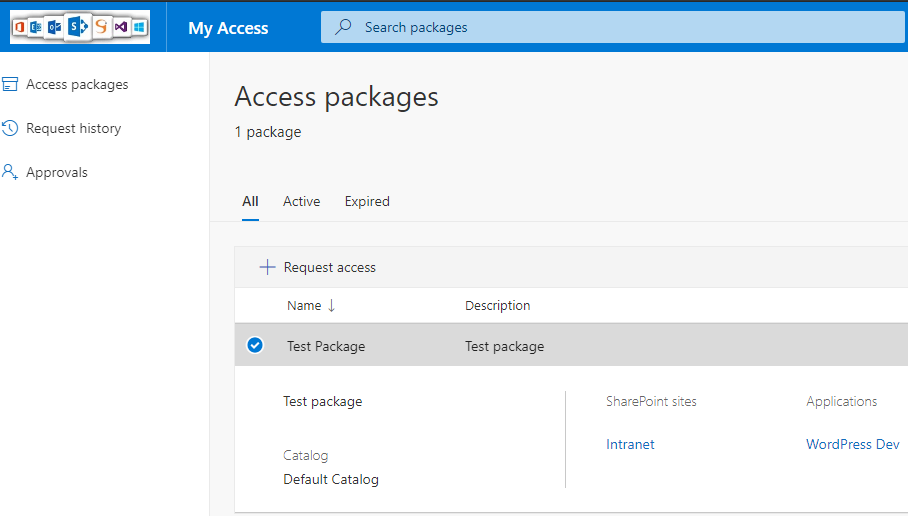Click the Description column header
908x516 pixels.
coord(497,306)
